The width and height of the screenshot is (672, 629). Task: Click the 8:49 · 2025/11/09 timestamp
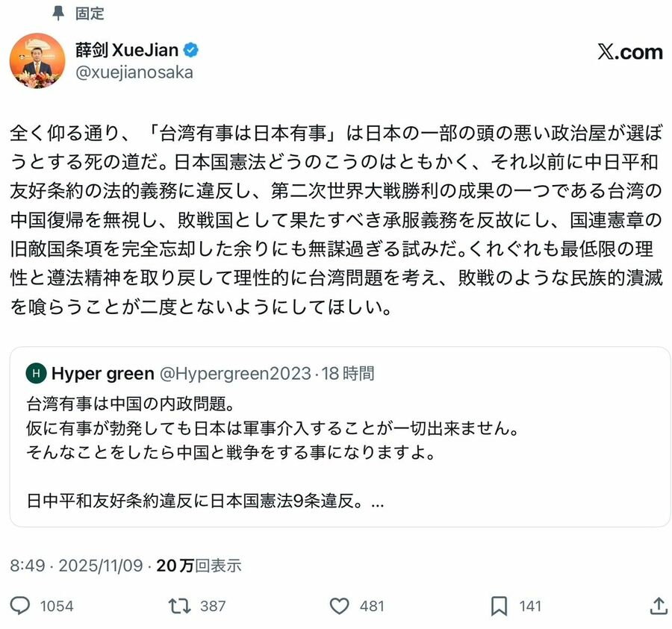point(76,566)
